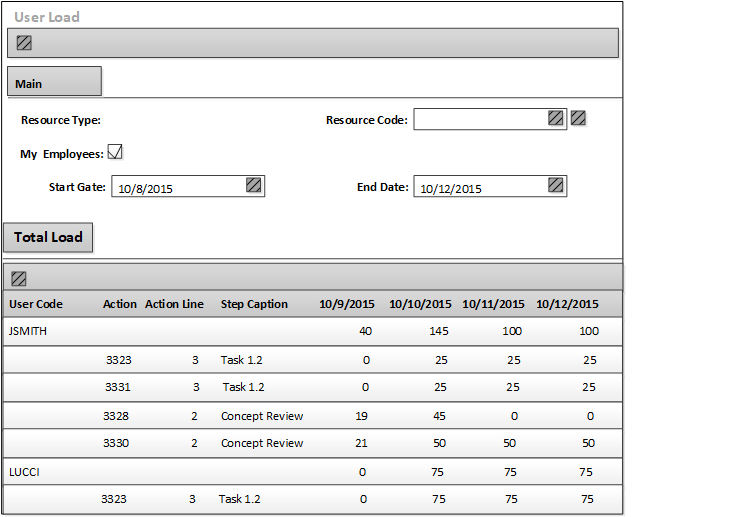Click the Action column header

[x=120, y=304]
